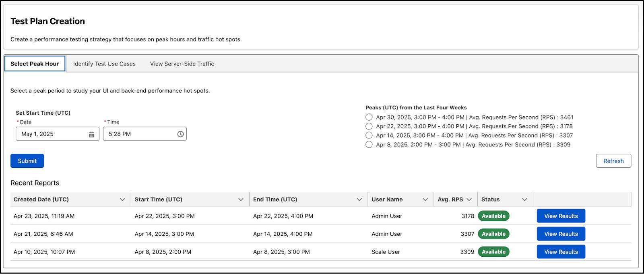Select the Apr 8, 2025 peak radio option
The width and height of the screenshot is (644, 274).
(369, 144)
